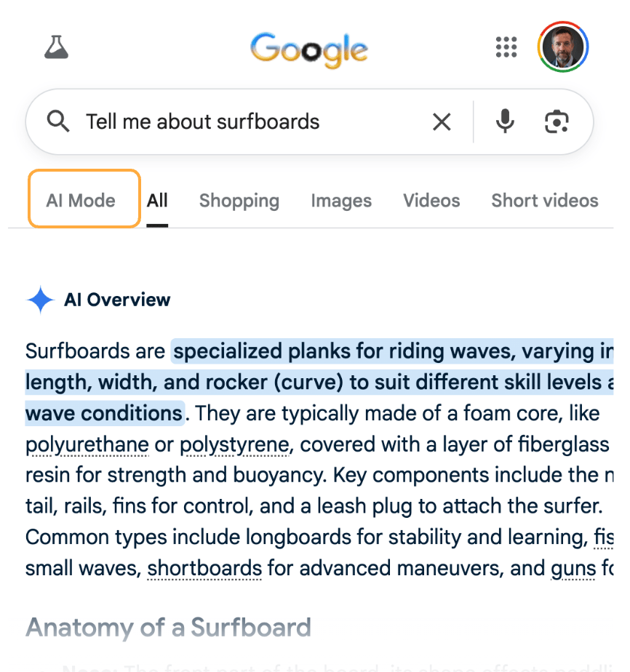Viewport: 630px width, 672px height.
Task: Click the Google logo
Action: click(309, 48)
